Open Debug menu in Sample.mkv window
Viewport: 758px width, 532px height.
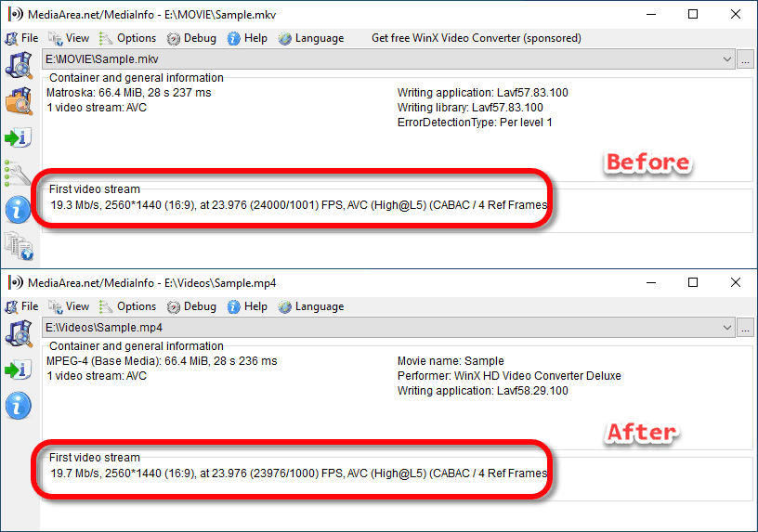point(191,38)
